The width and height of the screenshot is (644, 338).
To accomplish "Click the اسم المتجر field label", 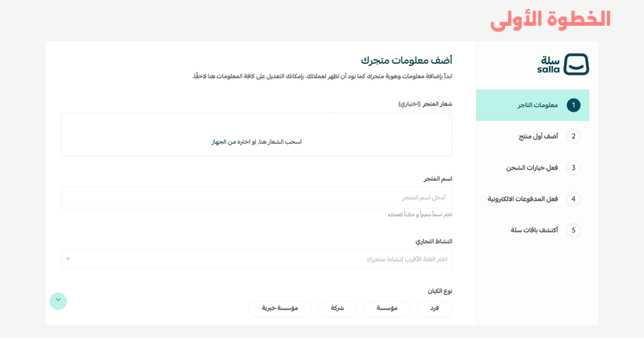I will click(x=438, y=179).
